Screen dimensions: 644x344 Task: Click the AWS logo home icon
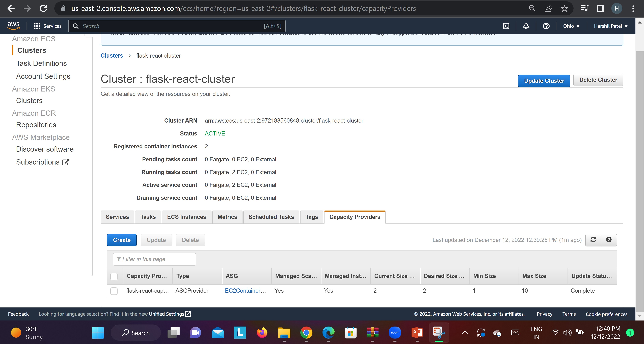13,26
